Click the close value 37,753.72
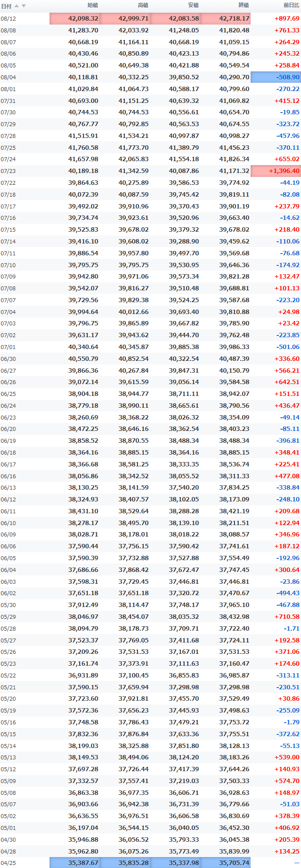The width and height of the screenshot is (301, 868). pos(234,722)
